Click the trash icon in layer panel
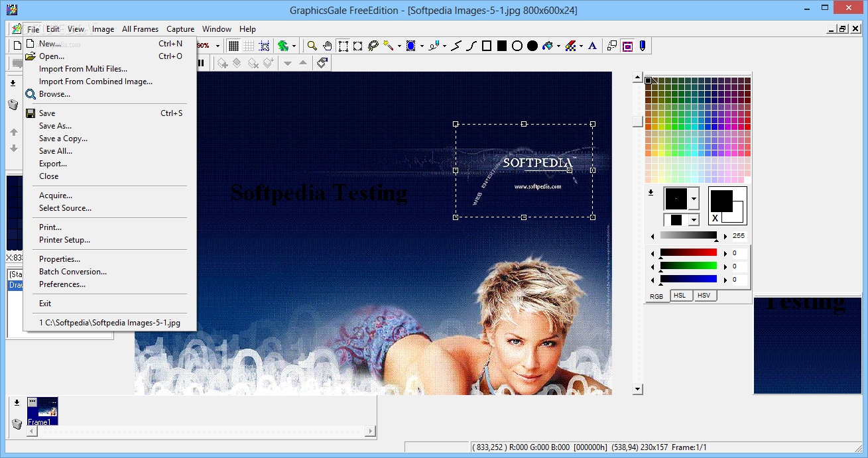 point(13,105)
